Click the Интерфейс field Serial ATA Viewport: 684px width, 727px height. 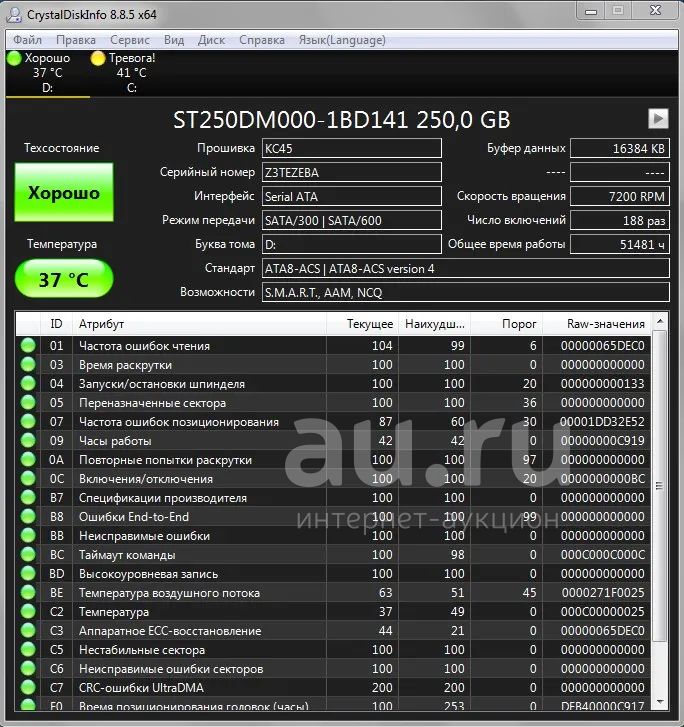pos(352,197)
